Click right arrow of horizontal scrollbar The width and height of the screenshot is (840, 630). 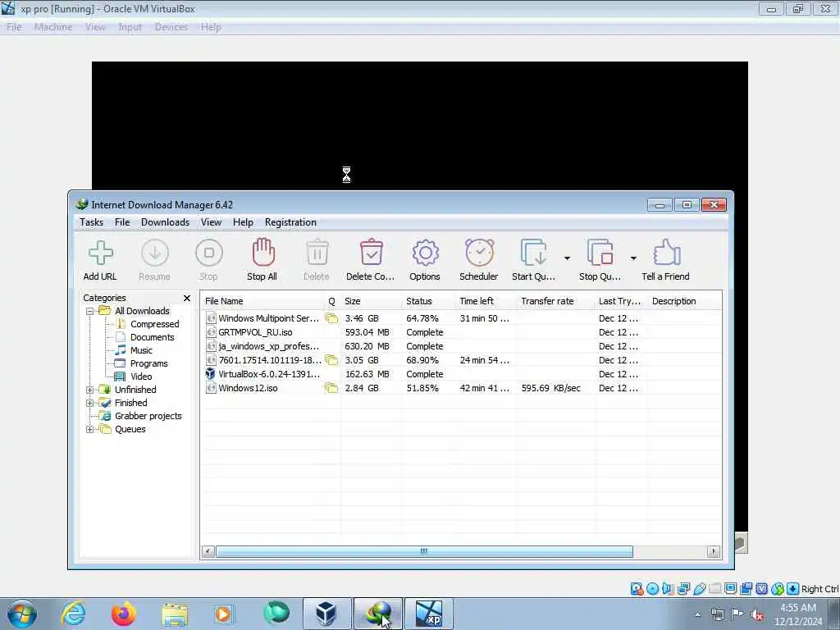(x=714, y=551)
